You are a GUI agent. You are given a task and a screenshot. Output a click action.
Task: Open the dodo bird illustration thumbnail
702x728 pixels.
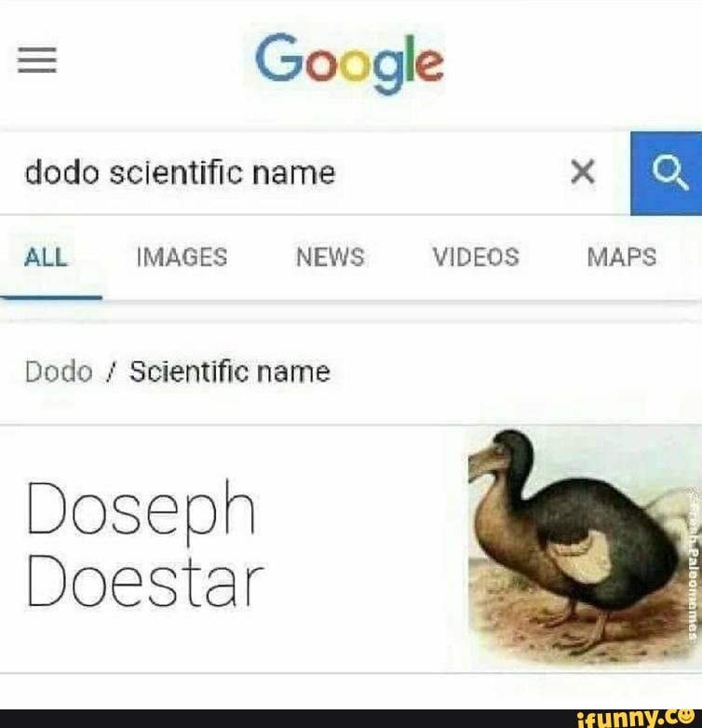click(585, 546)
